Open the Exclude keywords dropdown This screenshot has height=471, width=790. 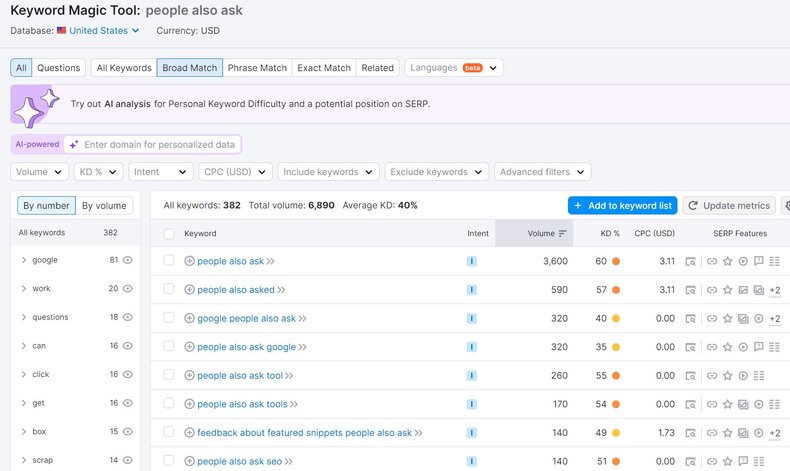(x=437, y=172)
